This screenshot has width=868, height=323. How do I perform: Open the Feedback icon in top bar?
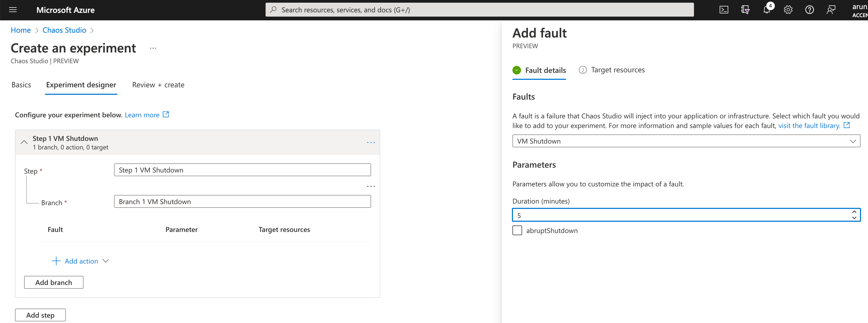tap(831, 10)
